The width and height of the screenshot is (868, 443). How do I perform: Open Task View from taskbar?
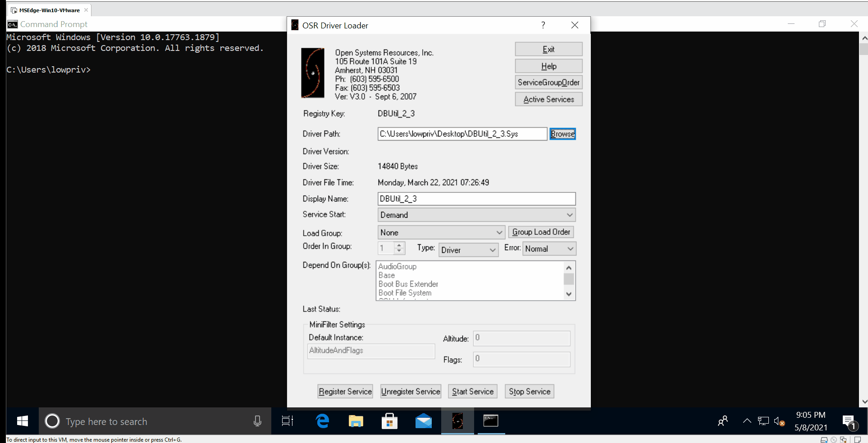(288, 421)
